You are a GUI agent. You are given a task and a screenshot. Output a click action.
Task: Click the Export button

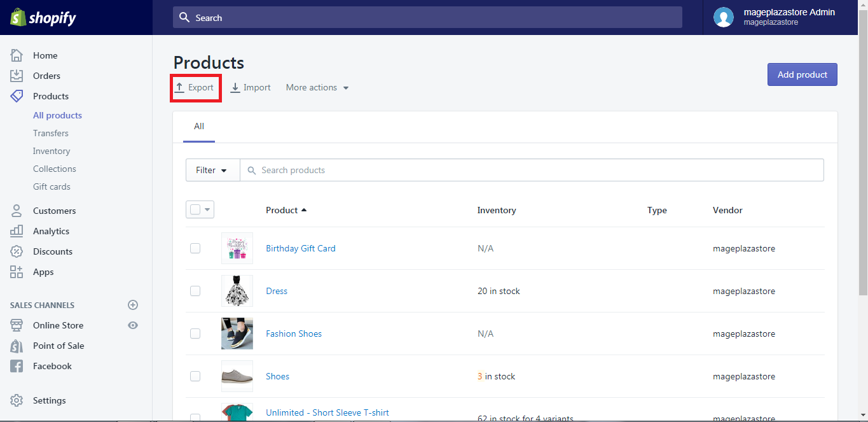pyautogui.click(x=195, y=88)
